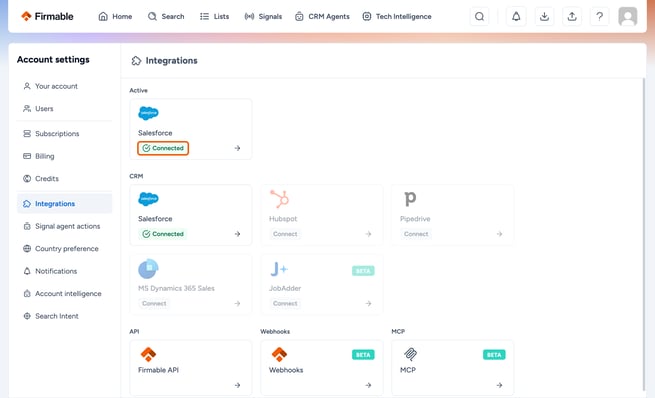The image size is (655, 398).
Task: Click arrow on Active Salesforce card
Action: point(237,148)
